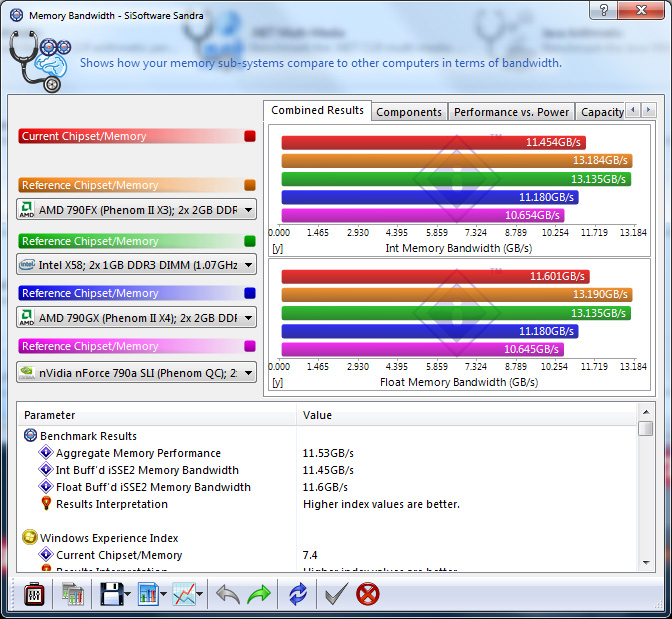Toggle the green Reference Chipset color box
672x619 pixels.
click(250, 241)
